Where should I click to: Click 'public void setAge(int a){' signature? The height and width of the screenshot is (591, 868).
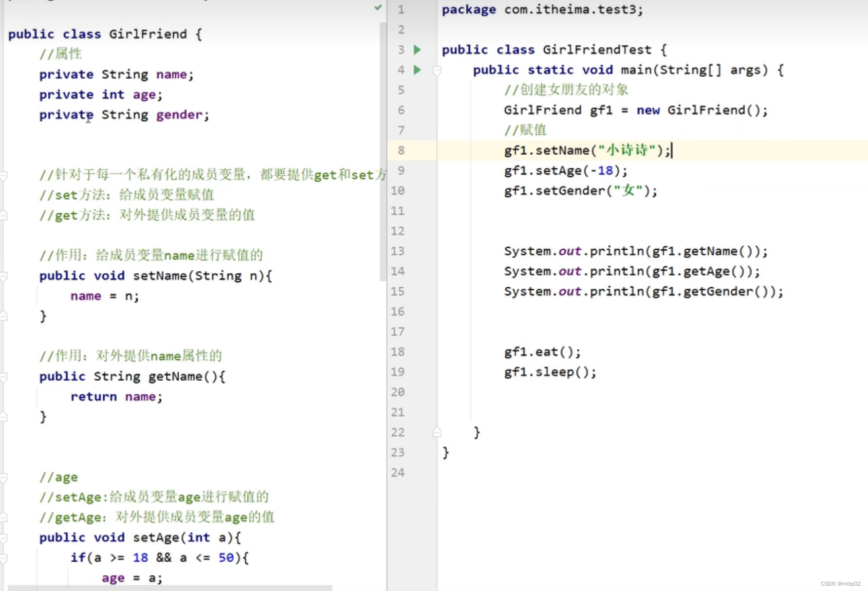click(x=140, y=537)
